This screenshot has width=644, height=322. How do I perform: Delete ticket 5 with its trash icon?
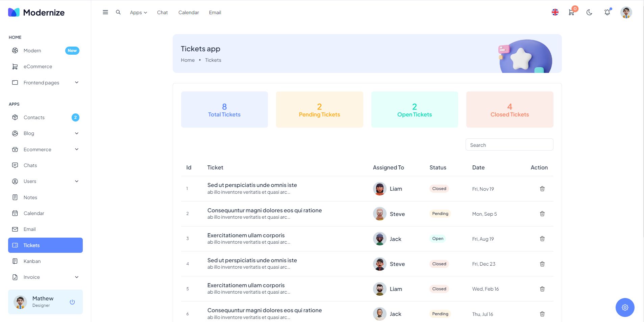point(542,289)
